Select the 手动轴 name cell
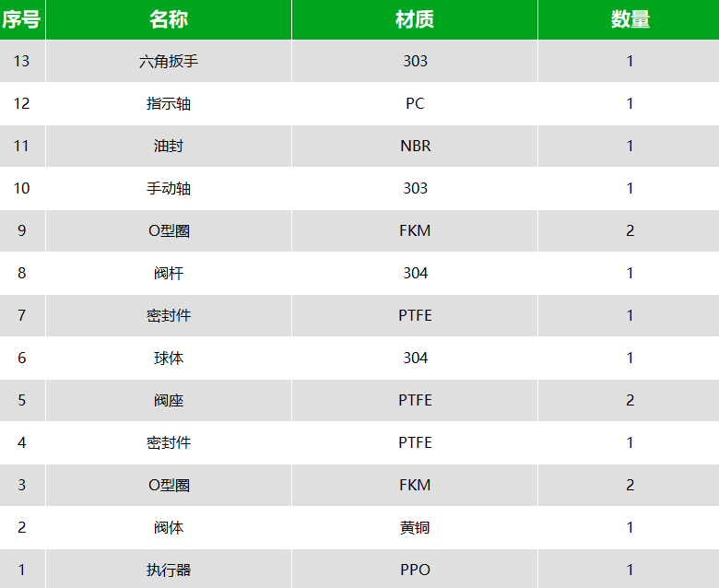719x588 pixels. [x=169, y=188]
